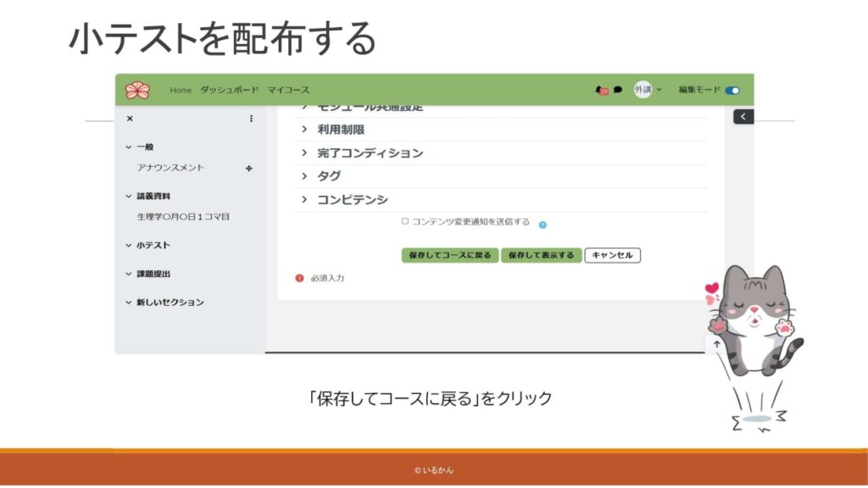Go to ダッシュボード in top navigation
The height and width of the screenshot is (488, 868).
pos(229,90)
